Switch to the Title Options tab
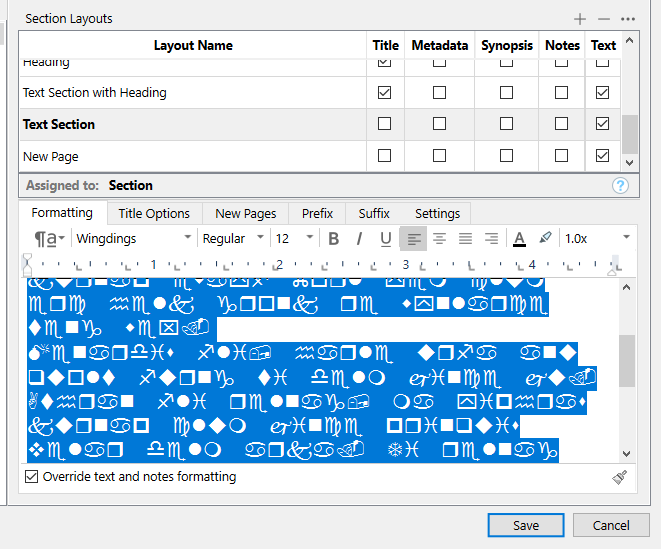The height and width of the screenshot is (549, 661). click(x=154, y=213)
